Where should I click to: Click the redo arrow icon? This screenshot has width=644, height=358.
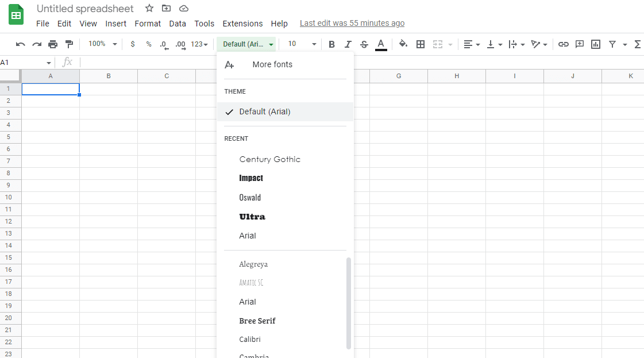37,44
